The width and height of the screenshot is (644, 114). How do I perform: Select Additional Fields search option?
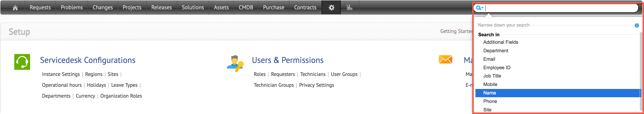point(501,42)
